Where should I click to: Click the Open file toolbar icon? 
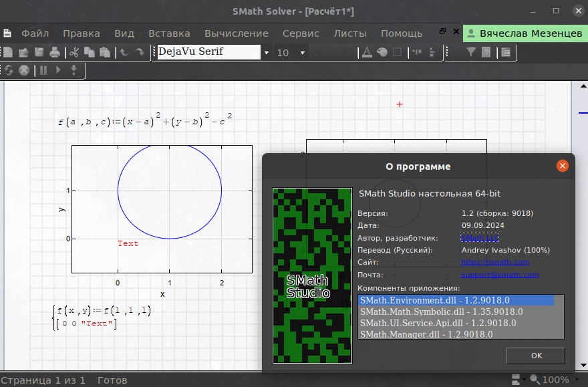[x=23, y=52]
